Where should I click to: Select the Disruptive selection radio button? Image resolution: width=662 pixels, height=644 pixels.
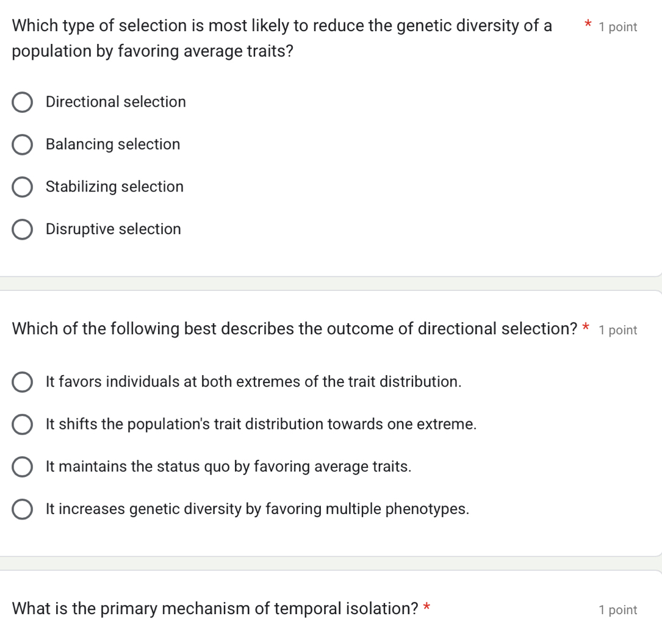click(22, 229)
